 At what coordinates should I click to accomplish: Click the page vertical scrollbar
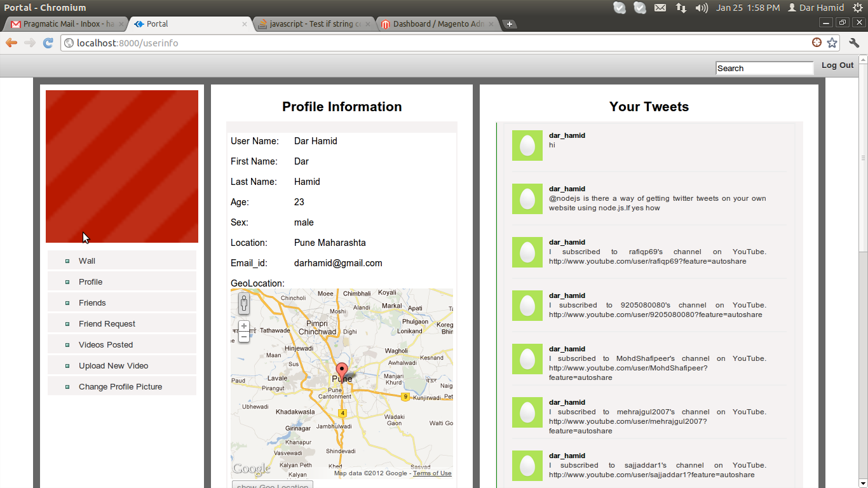(863, 159)
